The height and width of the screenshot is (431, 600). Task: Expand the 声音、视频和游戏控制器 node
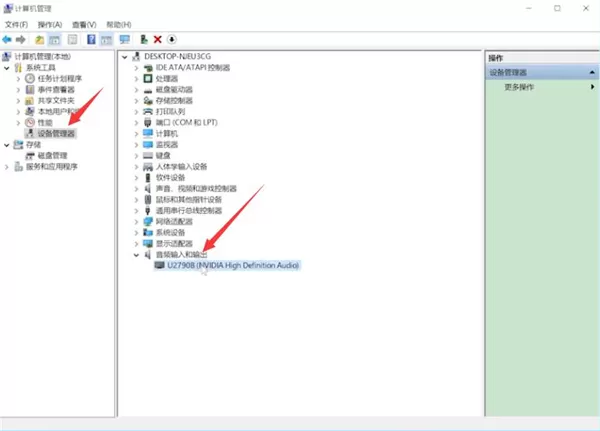136,189
